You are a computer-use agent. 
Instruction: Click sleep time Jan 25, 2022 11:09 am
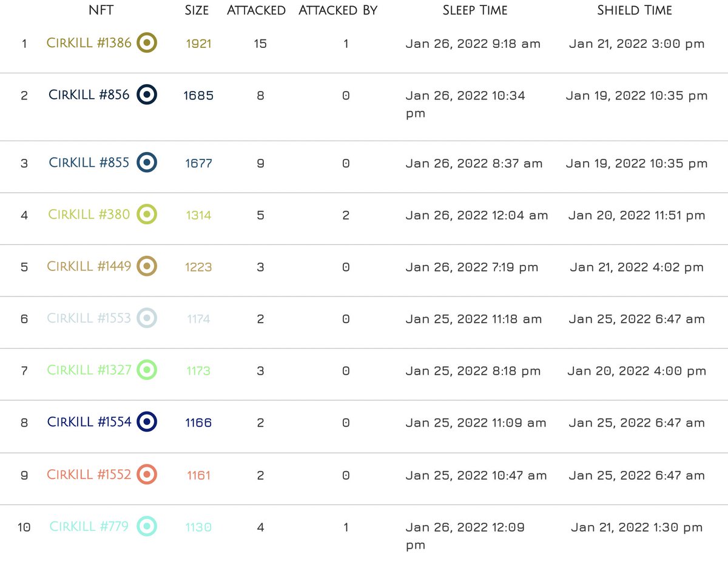476,423
